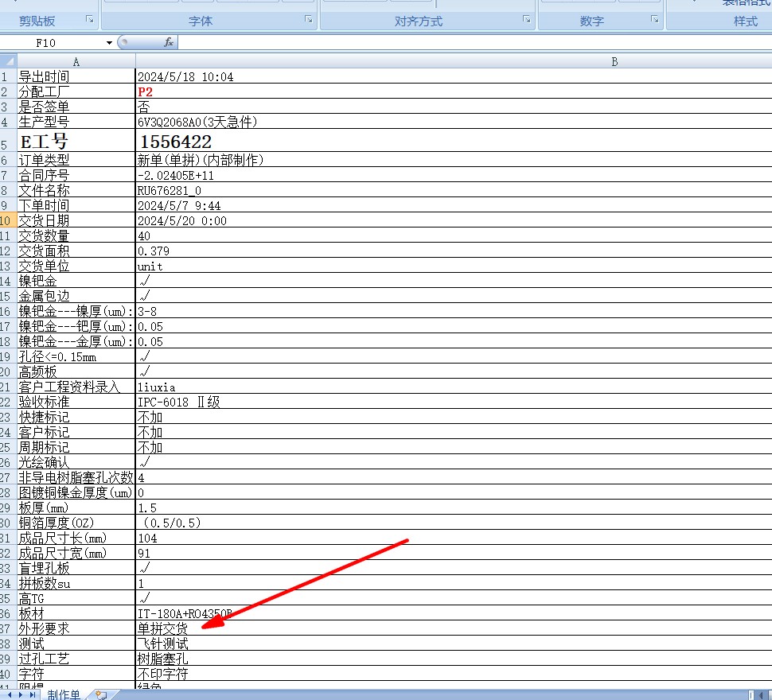Viewport: 772px width, 700px height.
Task: Click the 高频板 cell
Action: [76, 372]
